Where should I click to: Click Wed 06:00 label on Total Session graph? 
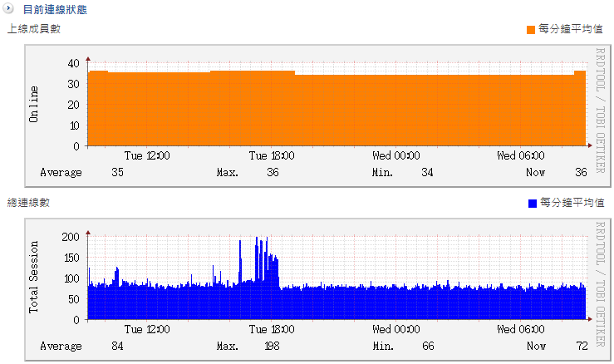[x=521, y=329]
